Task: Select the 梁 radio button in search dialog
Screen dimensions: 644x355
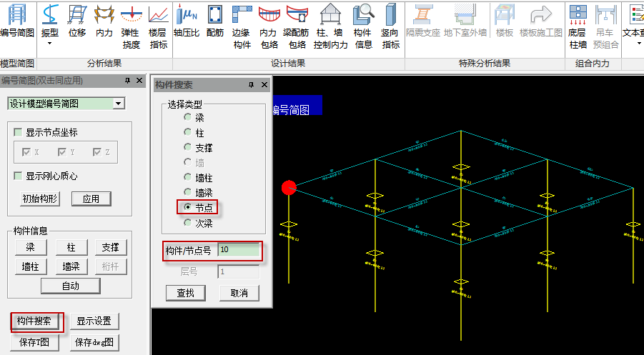Action: (x=188, y=117)
